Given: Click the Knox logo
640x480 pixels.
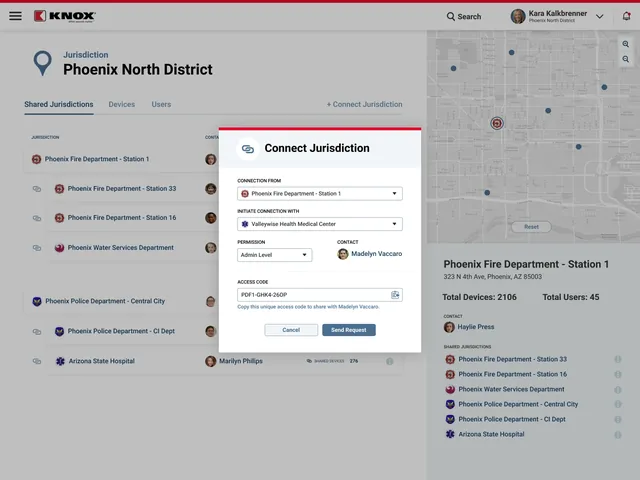Looking at the screenshot, I should [x=64, y=16].
